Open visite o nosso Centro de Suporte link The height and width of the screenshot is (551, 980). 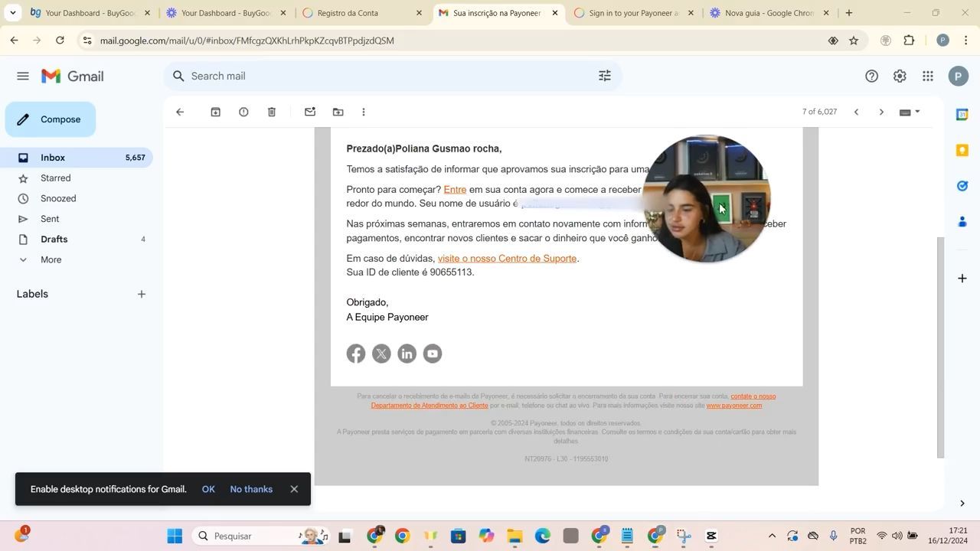pos(507,259)
